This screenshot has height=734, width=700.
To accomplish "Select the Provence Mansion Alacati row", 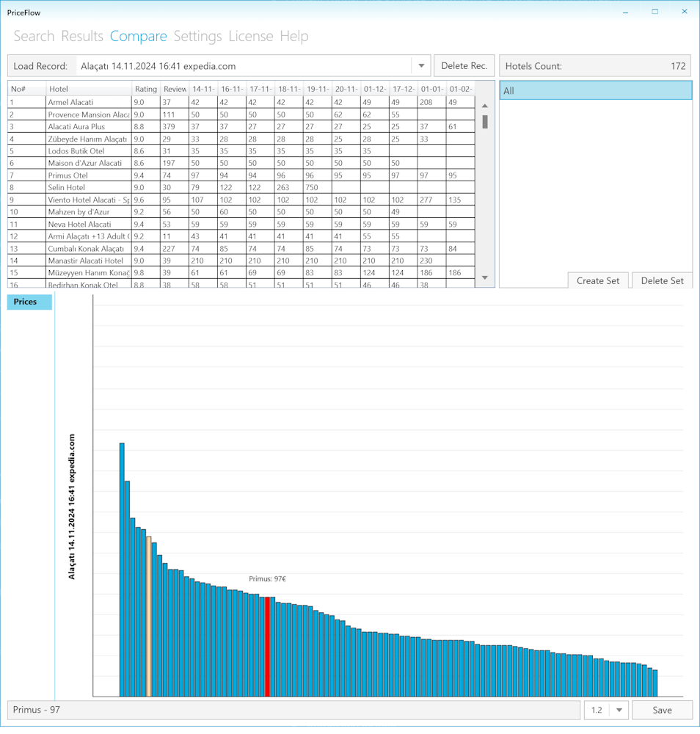I will 241,115.
